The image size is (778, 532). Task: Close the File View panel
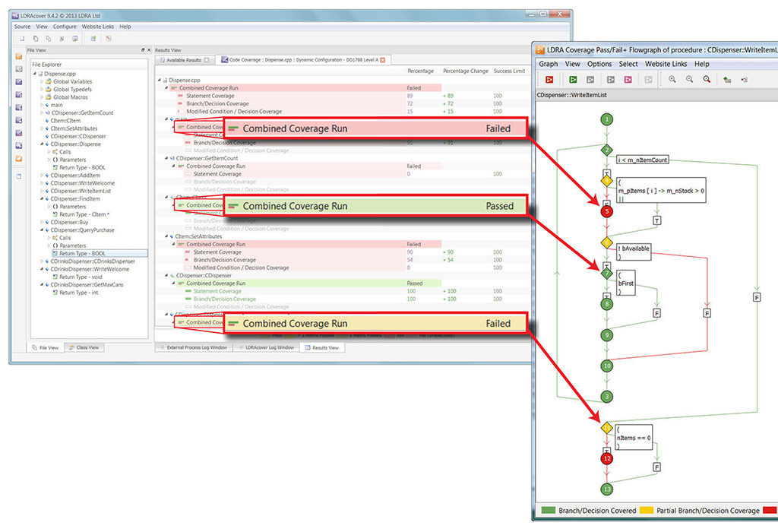click(x=149, y=50)
